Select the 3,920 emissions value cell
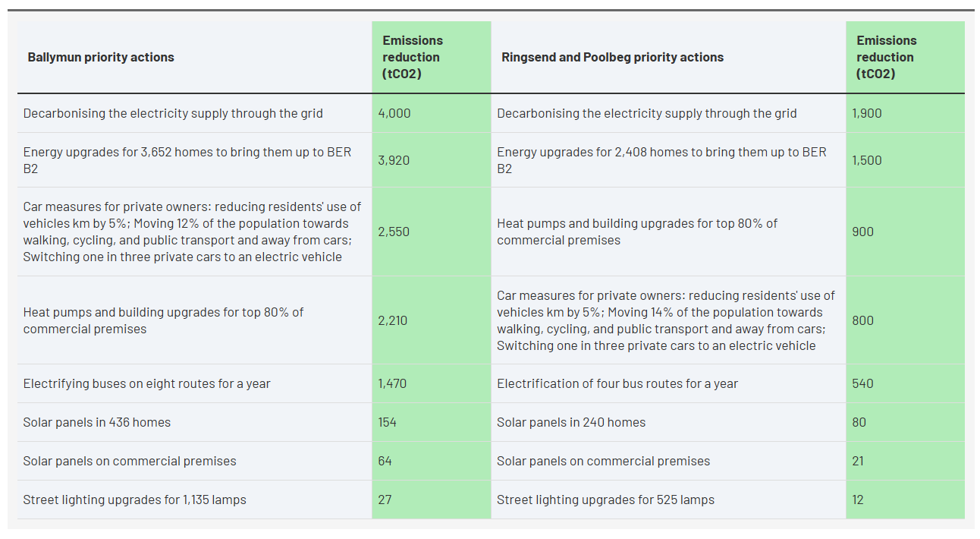980x539 pixels. click(394, 160)
